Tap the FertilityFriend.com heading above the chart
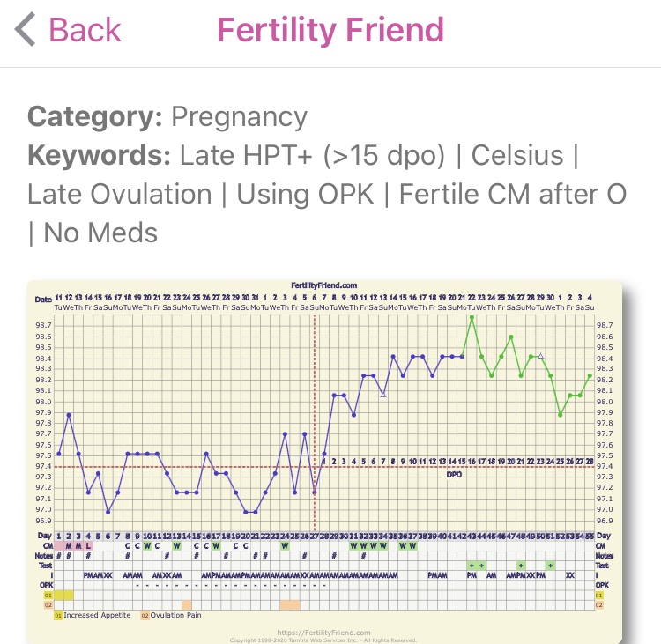661x644 pixels. pyautogui.click(x=324, y=285)
